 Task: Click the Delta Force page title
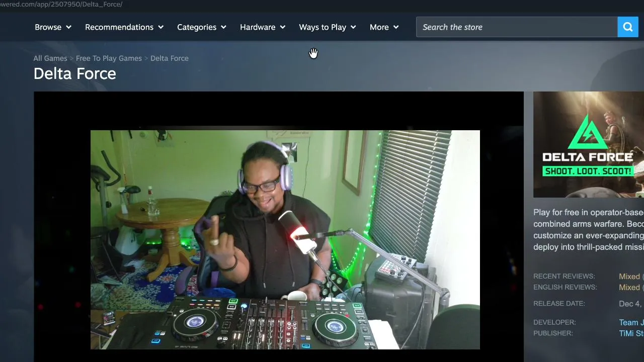(75, 74)
